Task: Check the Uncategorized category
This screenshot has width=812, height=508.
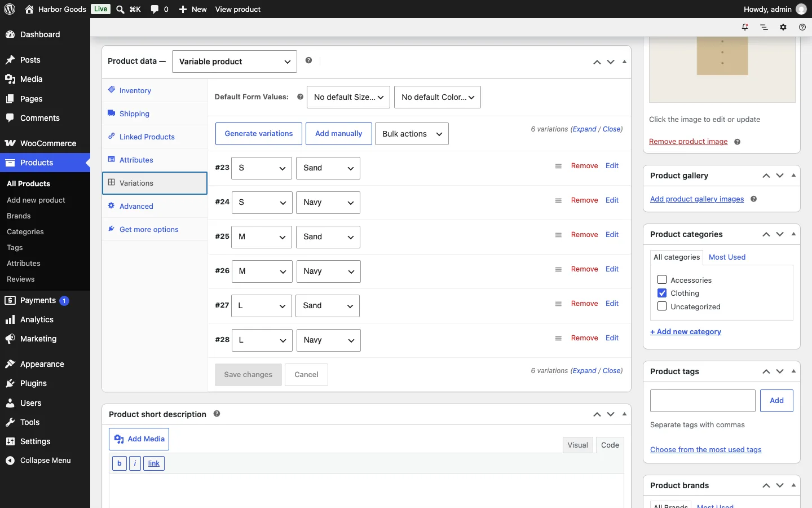Action: coord(662,306)
